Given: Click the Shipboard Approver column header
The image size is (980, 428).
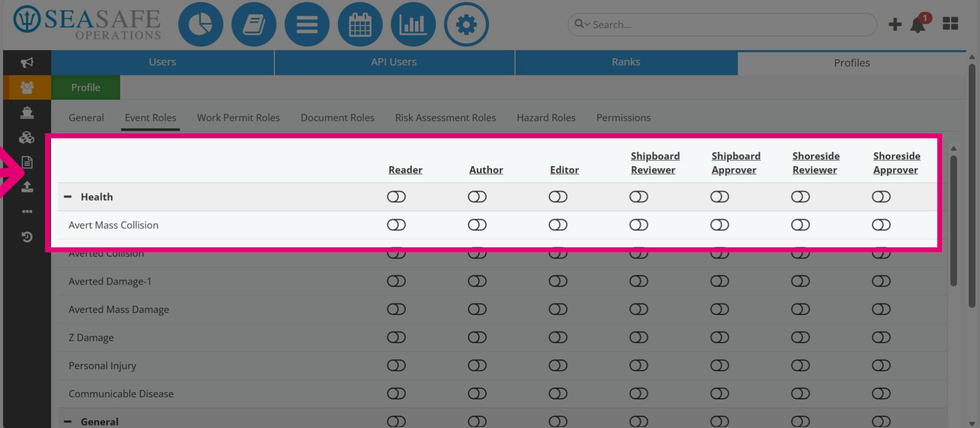Looking at the screenshot, I should [x=736, y=163].
